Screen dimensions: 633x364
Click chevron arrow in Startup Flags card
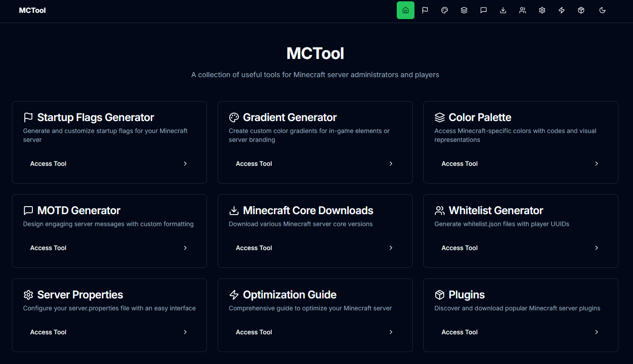[185, 164]
